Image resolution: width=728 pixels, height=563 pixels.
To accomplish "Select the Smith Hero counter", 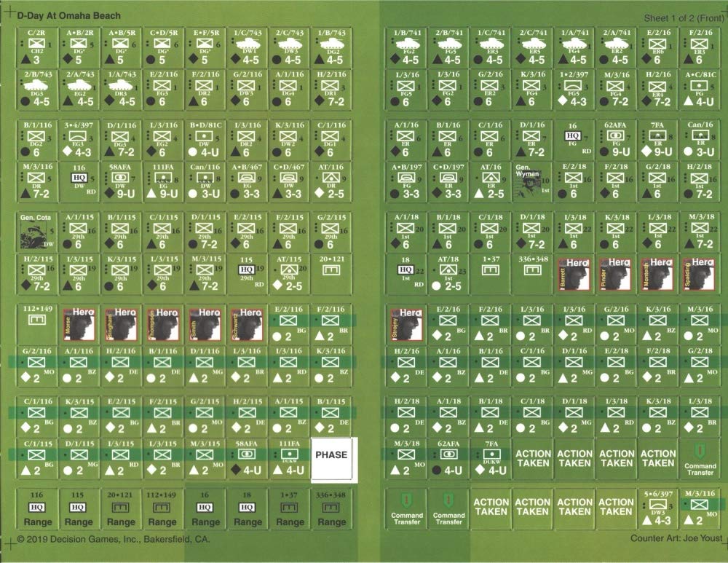I will 205,325.
